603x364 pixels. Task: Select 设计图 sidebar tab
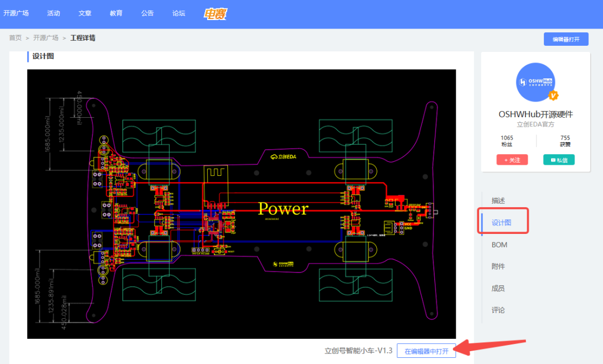tap(501, 223)
